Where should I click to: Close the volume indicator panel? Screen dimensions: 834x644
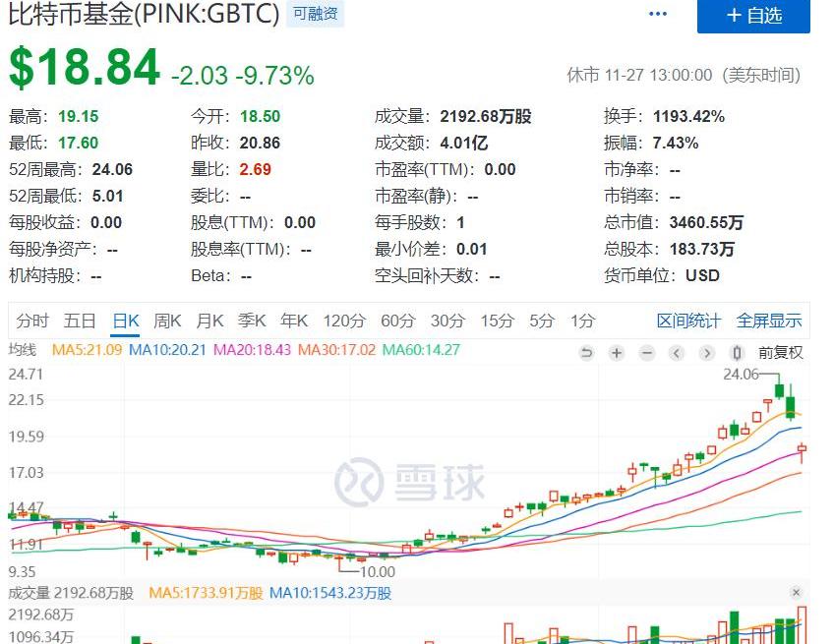coord(796,593)
